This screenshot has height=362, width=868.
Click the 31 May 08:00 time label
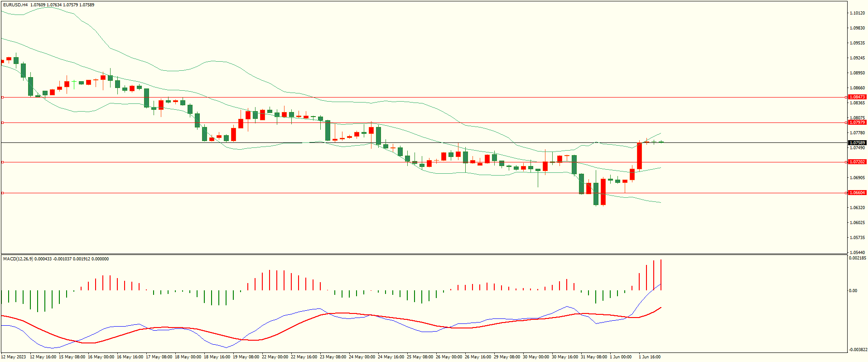point(594,357)
